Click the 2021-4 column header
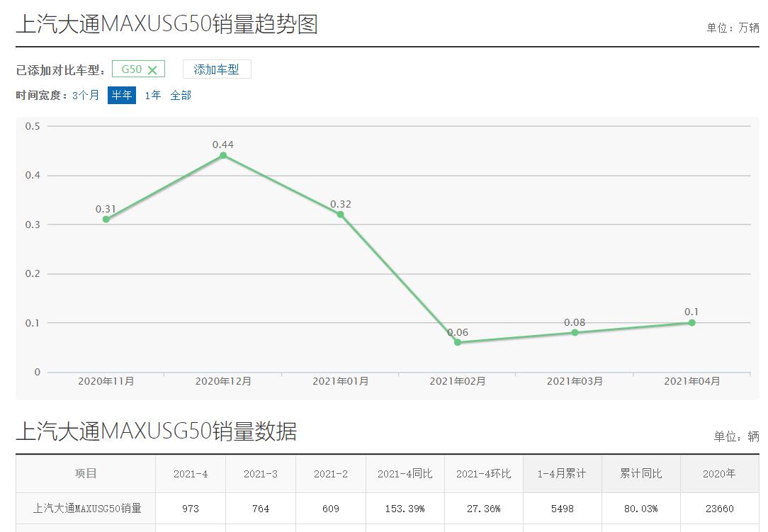The height and width of the screenshot is (532, 768). 191,474
